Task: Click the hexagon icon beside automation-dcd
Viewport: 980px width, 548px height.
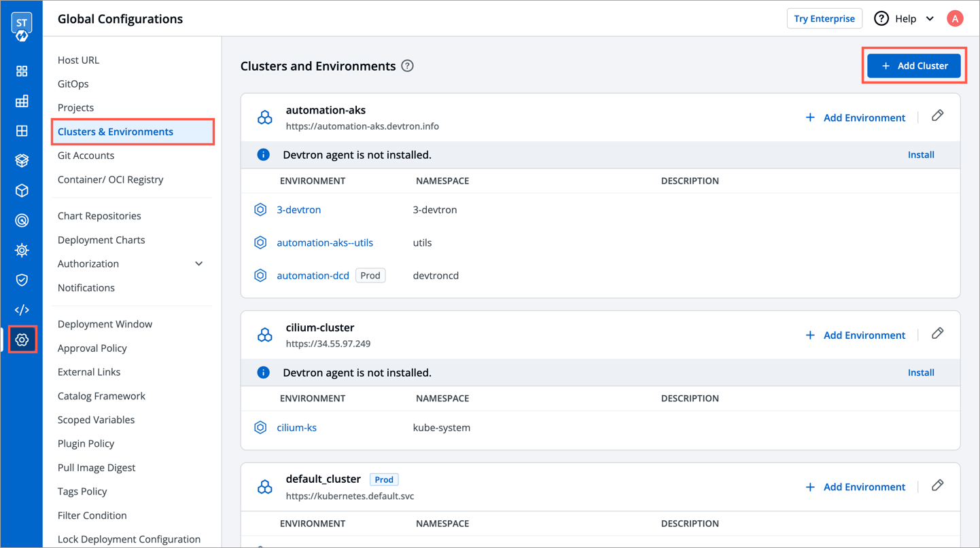Action: [x=260, y=276]
